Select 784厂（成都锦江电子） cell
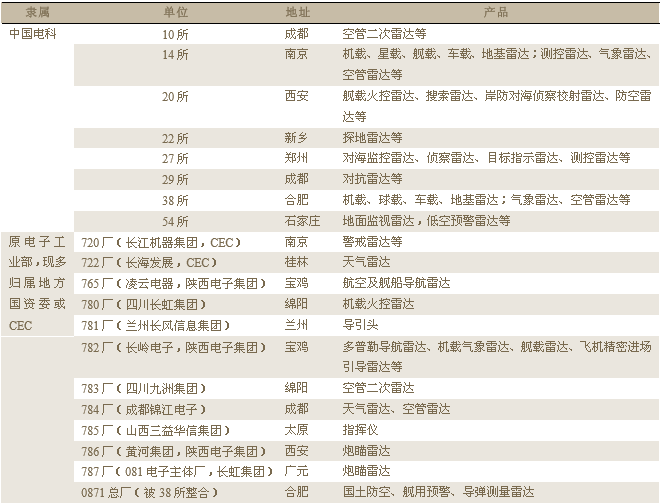The width and height of the screenshot is (660, 504). 144,409
